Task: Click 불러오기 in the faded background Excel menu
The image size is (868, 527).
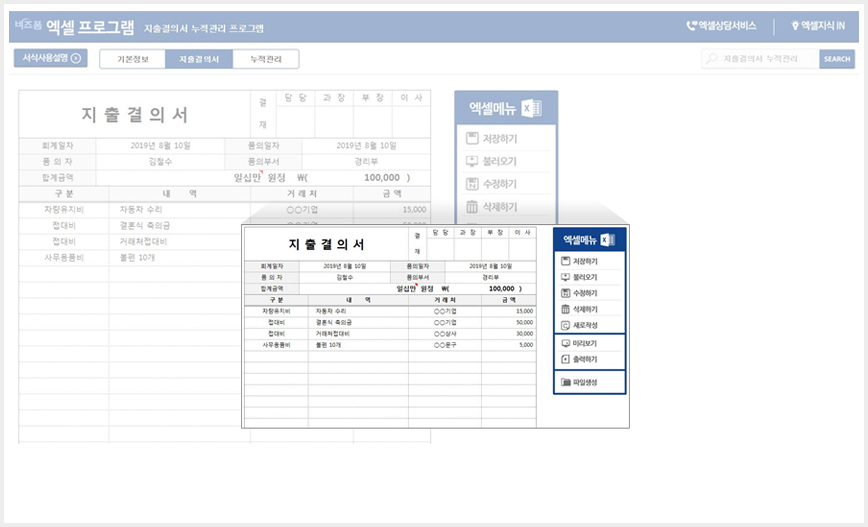Action: (x=499, y=161)
